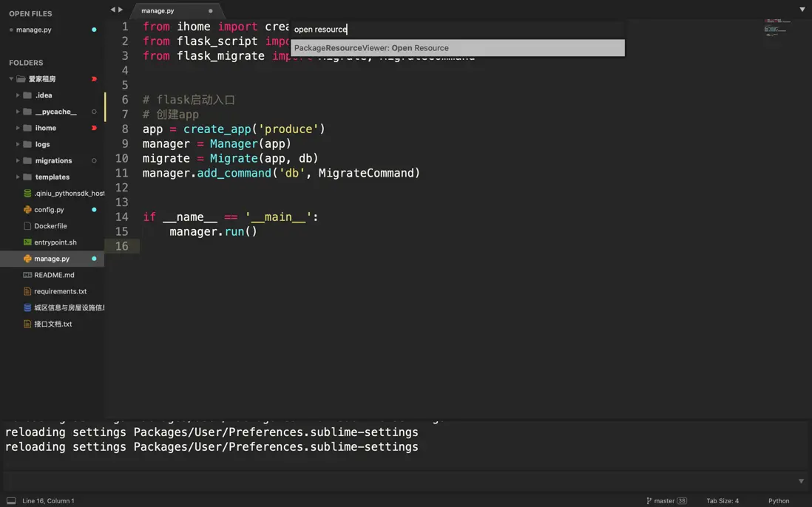Click the README.md markdown file icon
Viewport: 812px width, 507px height.
27,275
